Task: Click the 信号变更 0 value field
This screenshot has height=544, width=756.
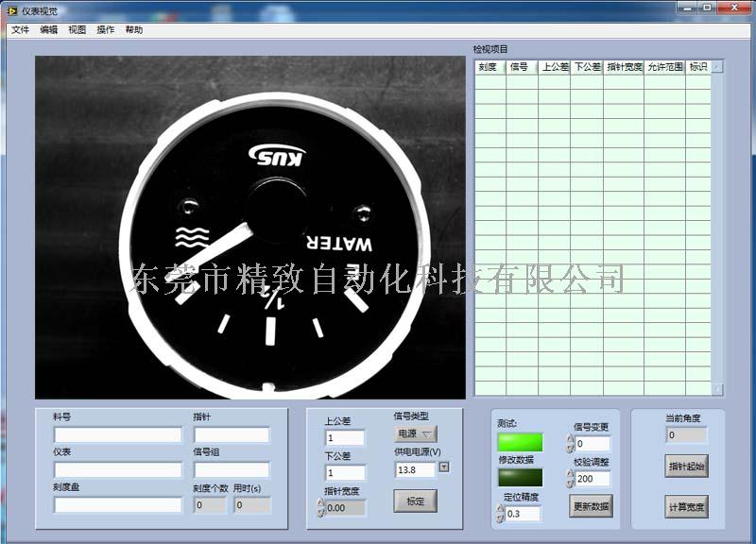Action: [593, 444]
